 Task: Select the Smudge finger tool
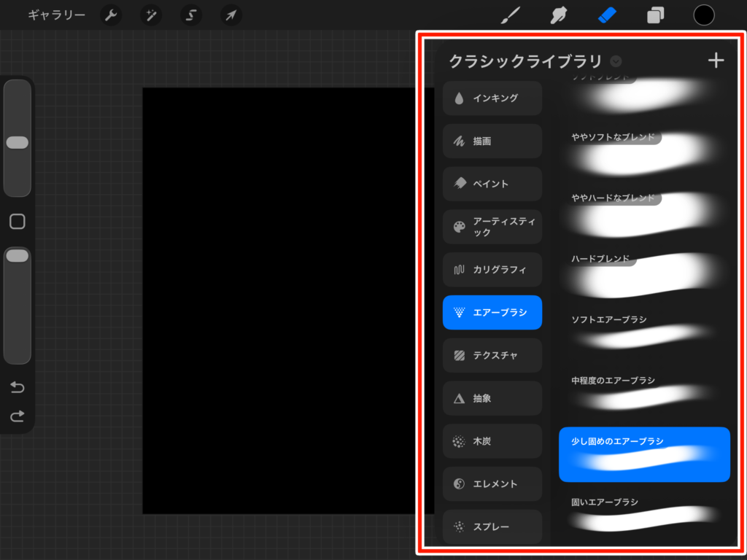click(560, 15)
